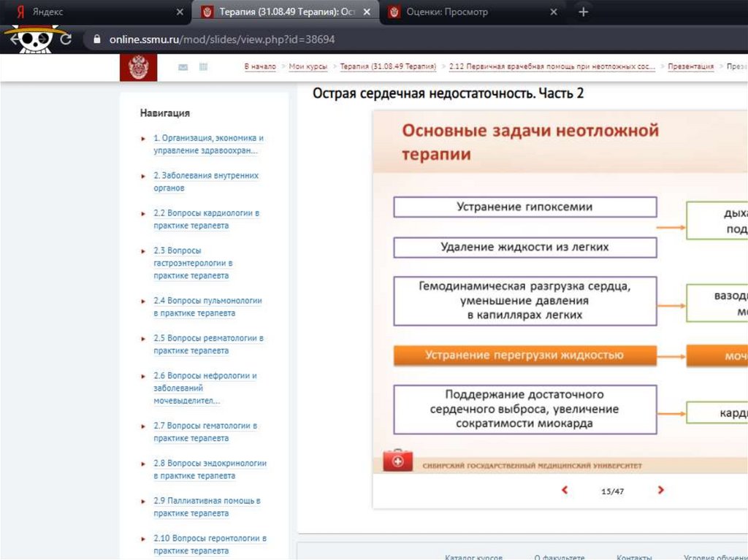Open '2.5 Вопросы ревматологии' navigation link
The height and width of the screenshot is (560, 748).
pos(208,345)
